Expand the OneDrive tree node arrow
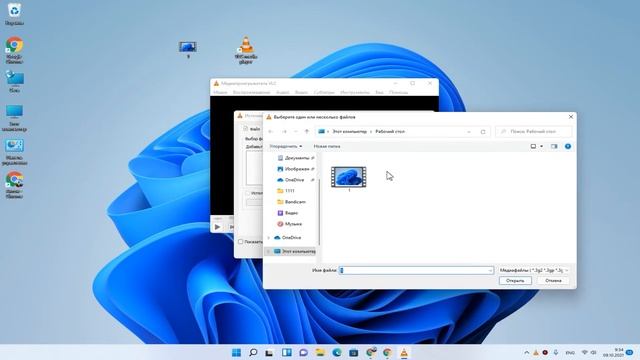 (x=269, y=238)
